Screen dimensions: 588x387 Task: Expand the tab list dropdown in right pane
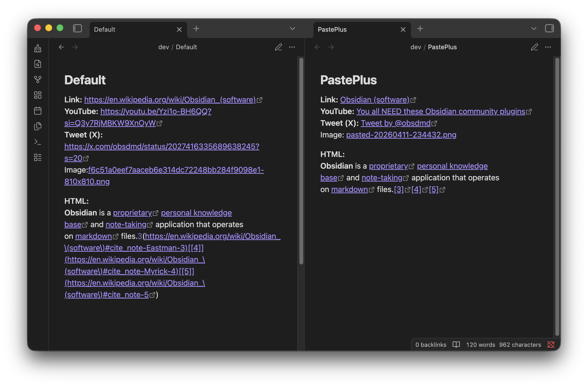pyautogui.click(x=534, y=29)
